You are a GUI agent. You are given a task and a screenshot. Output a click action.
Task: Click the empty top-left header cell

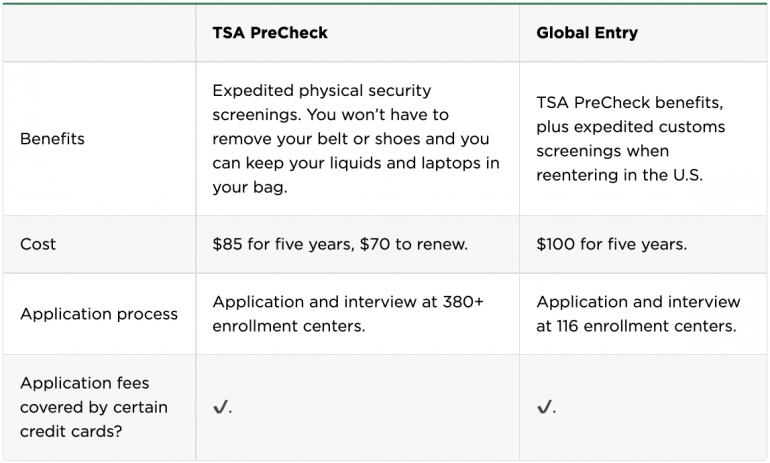98,33
